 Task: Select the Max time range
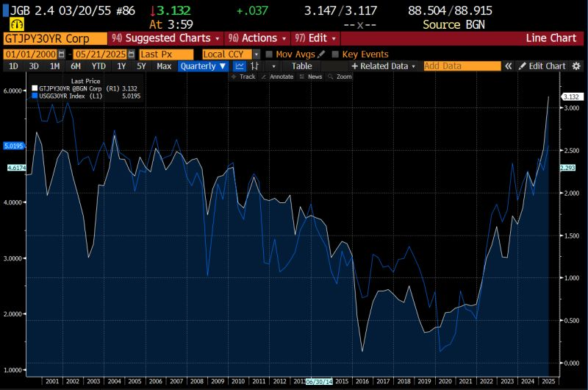point(164,66)
